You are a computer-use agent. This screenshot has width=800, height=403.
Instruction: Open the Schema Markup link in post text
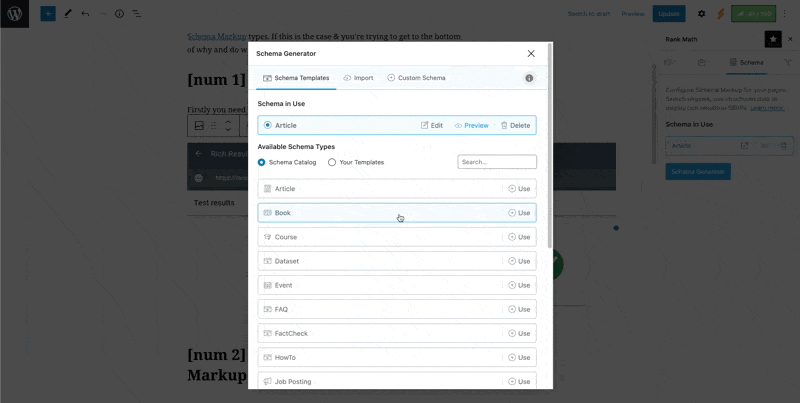[x=217, y=37]
